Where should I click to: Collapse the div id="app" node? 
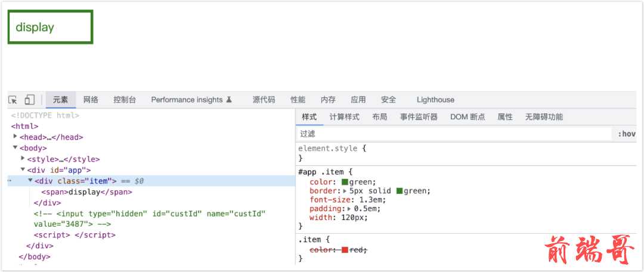tap(23, 169)
